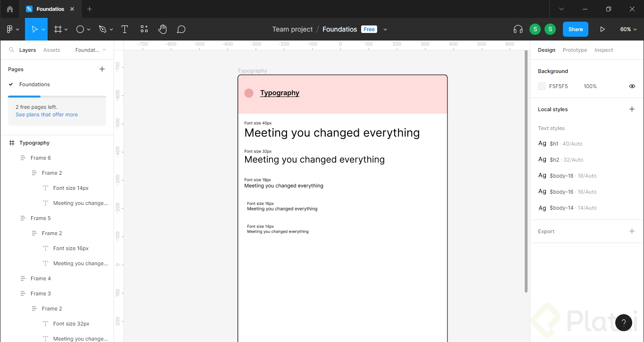Select the Move tool

(34, 29)
